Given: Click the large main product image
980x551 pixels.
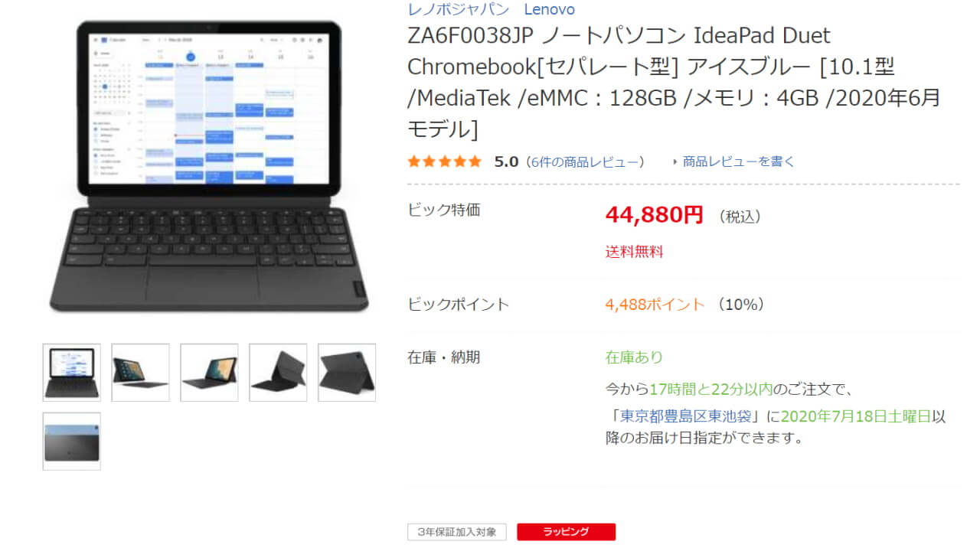Looking at the screenshot, I should (209, 166).
